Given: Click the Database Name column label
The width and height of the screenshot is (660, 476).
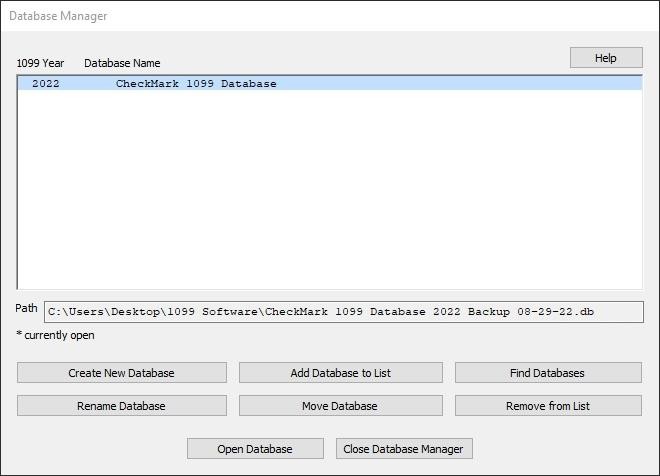Looking at the screenshot, I should point(122,63).
